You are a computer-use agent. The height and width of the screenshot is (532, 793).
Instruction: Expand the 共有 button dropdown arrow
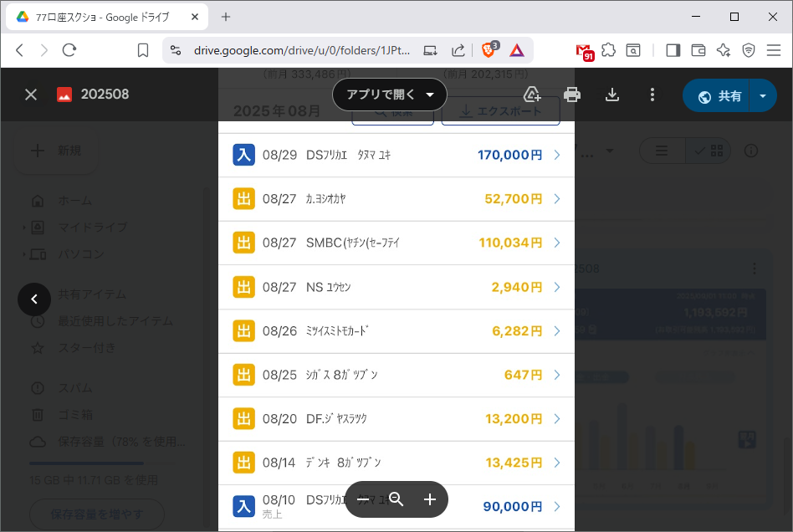762,95
